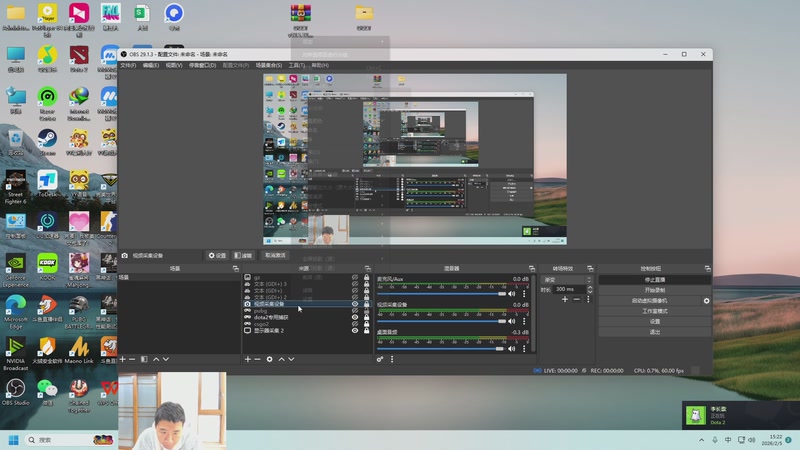
Task: Remove transition with minus icon
Action: tap(577, 299)
